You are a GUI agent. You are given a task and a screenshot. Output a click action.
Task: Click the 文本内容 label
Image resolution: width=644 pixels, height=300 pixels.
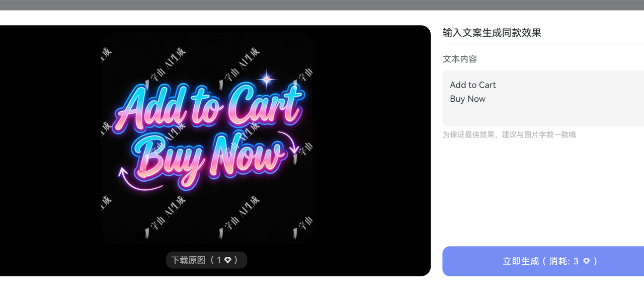tap(460, 59)
